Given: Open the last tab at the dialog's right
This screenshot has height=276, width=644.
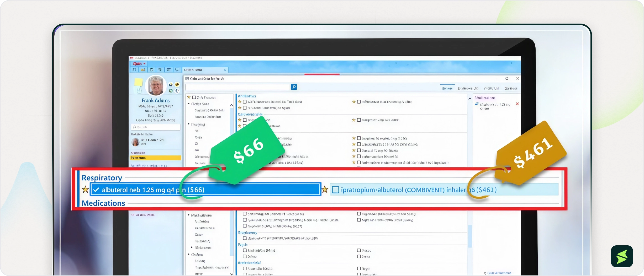Looking at the screenshot, I should click(x=511, y=88).
